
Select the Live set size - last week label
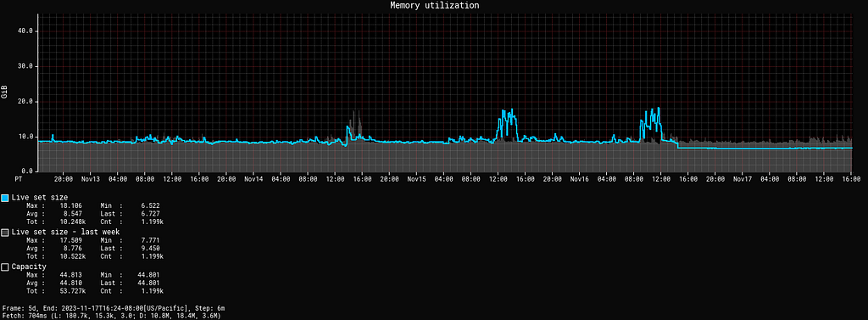(x=66, y=233)
